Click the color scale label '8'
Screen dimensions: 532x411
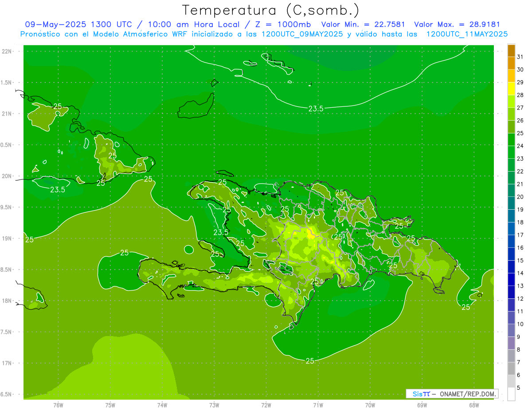[x=519, y=349]
